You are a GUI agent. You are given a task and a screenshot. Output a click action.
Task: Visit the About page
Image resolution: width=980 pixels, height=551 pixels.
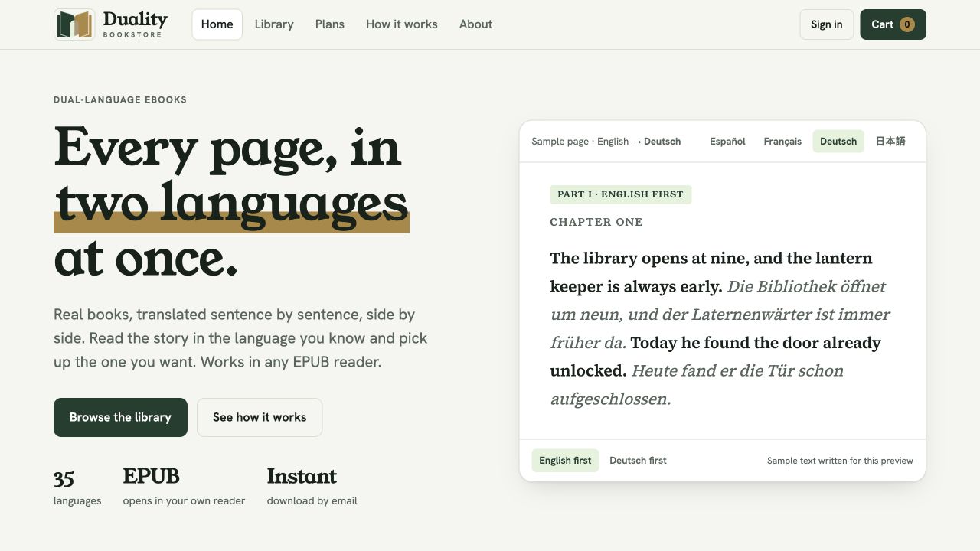click(475, 24)
